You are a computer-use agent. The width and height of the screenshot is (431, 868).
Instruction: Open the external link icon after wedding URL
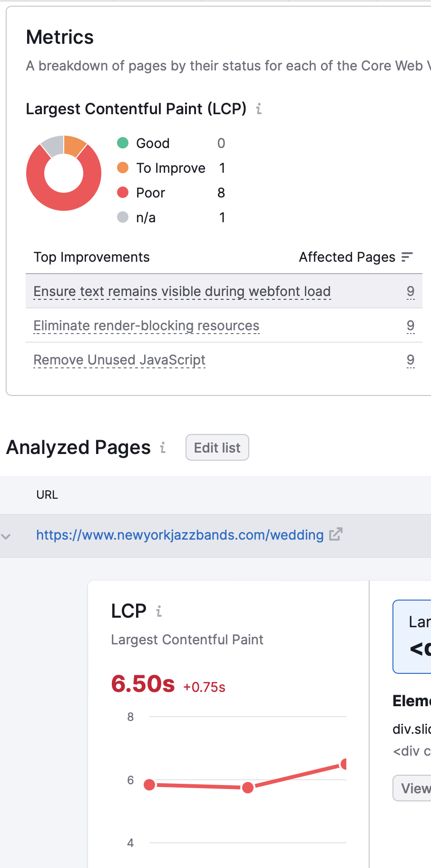click(x=336, y=534)
